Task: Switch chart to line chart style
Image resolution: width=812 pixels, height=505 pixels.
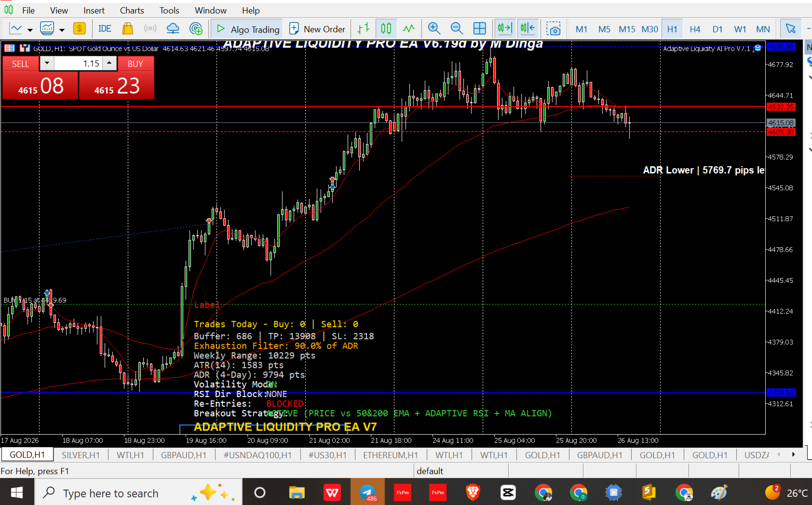Action: click(409, 29)
